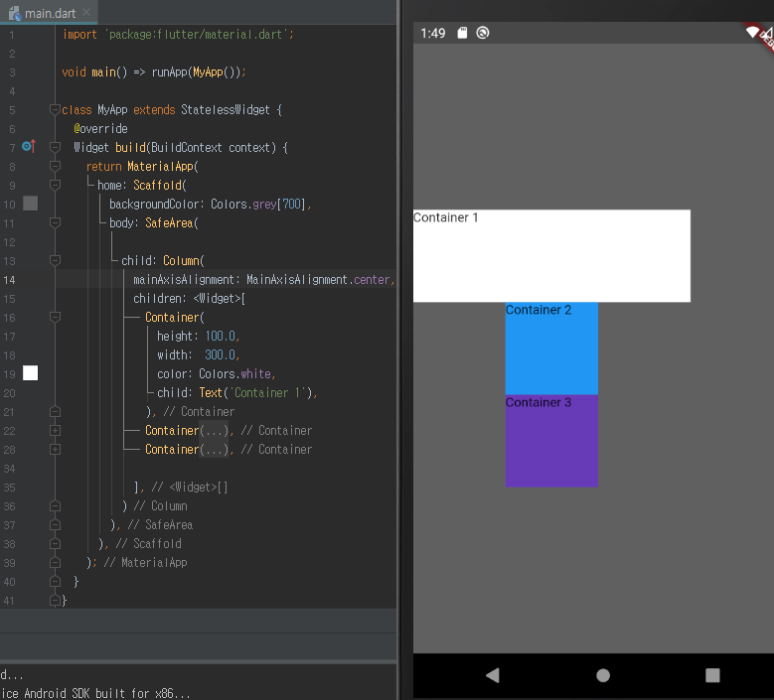Close the main.dart tab
Viewport: 774px width, 700px height.
point(86,12)
